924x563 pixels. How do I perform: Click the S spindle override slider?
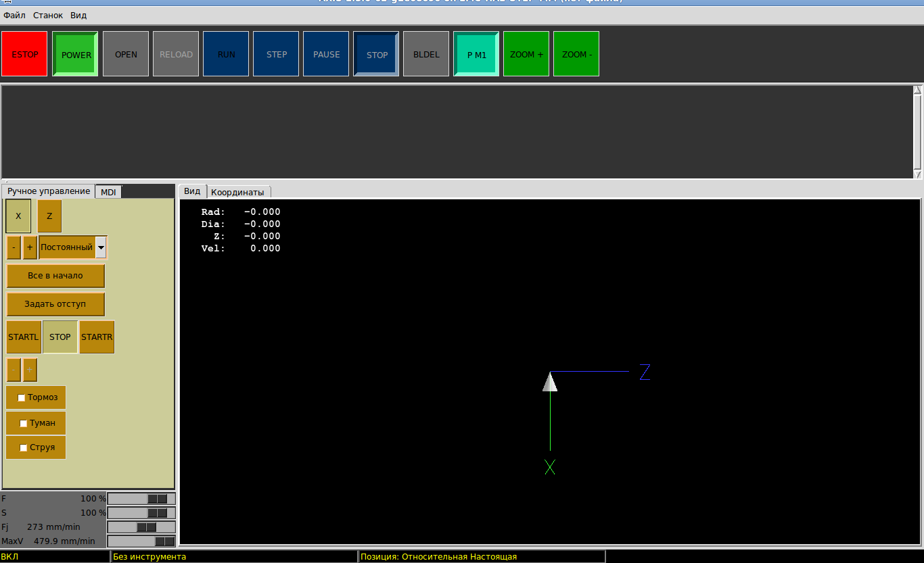point(141,513)
